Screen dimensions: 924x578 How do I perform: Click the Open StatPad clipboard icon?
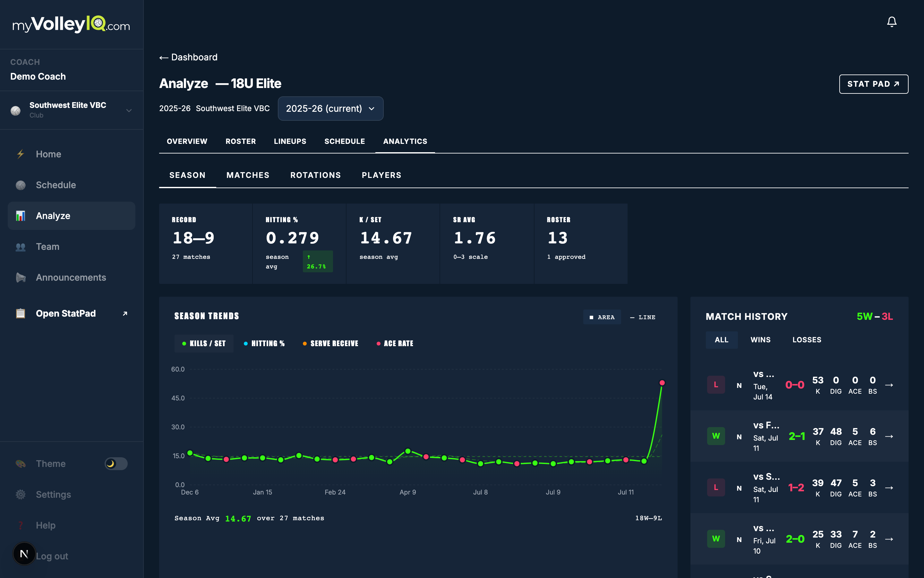pos(21,313)
